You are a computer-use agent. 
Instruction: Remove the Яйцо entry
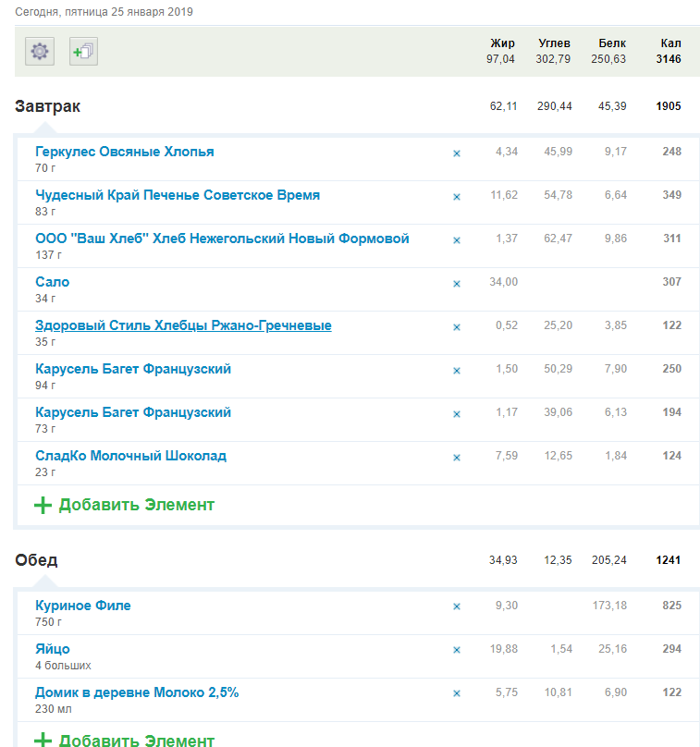[x=456, y=651]
